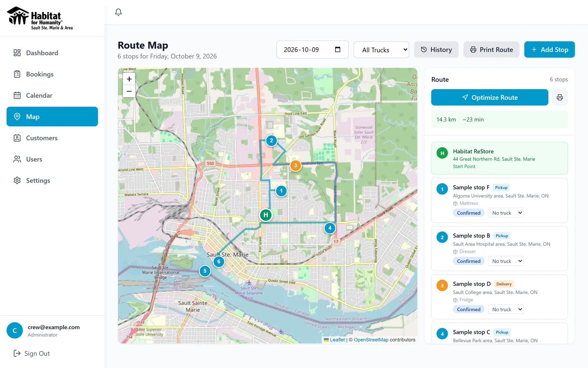Open OpenStreetMap attribution link
Screen dimensions: 588x368
tap(371, 340)
